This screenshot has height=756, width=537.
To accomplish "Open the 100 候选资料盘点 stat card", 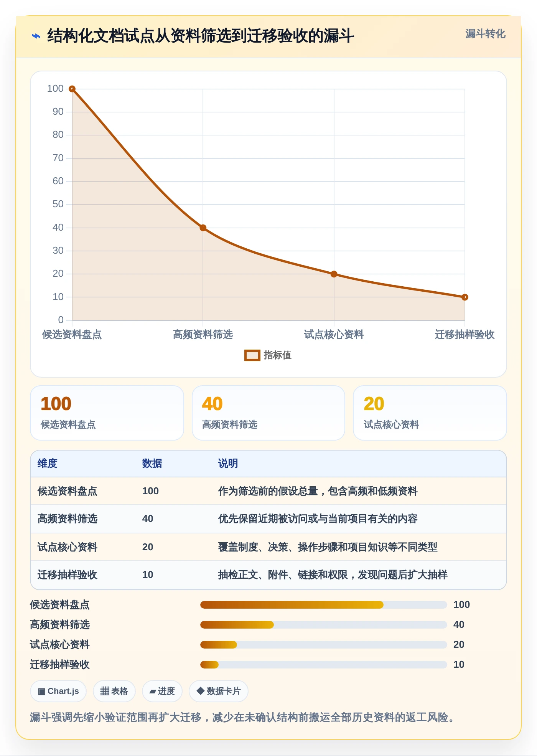I will (x=107, y=413).
